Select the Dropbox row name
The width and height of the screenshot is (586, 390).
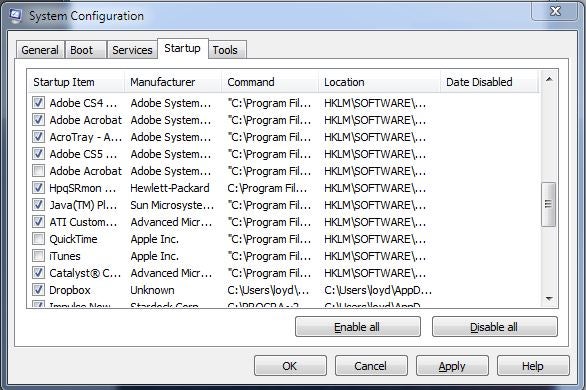70,290
